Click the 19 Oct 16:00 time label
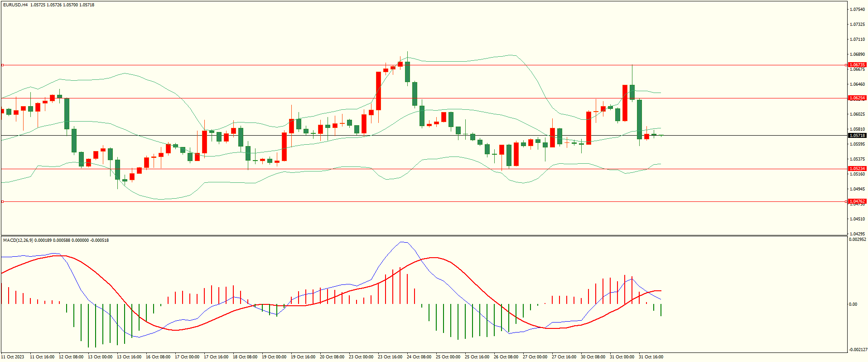 pyautogui.click(x=303, y=357)
